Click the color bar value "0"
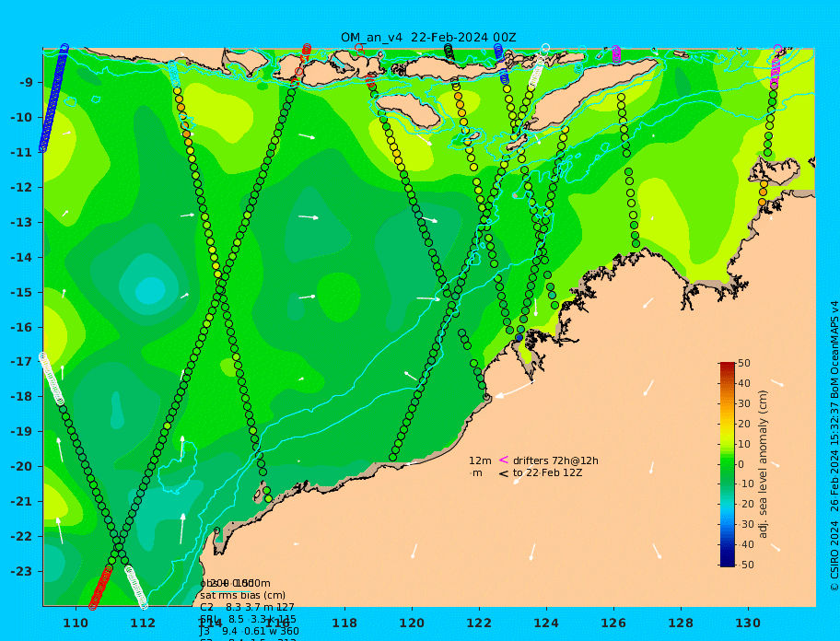Image resolution: width=840 pixels, height=641 pixels. [x=741, y=464]
